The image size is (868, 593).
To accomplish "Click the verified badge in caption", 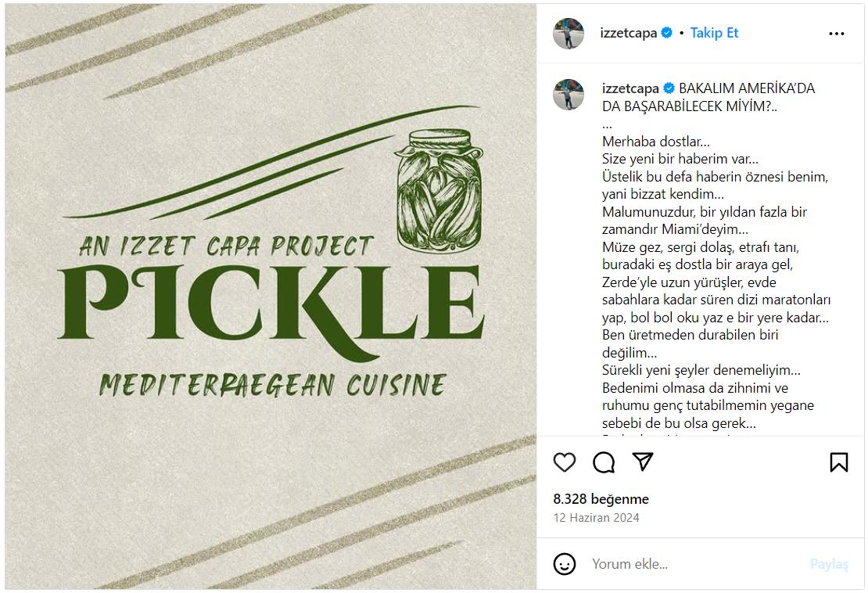I will [669, 88].
